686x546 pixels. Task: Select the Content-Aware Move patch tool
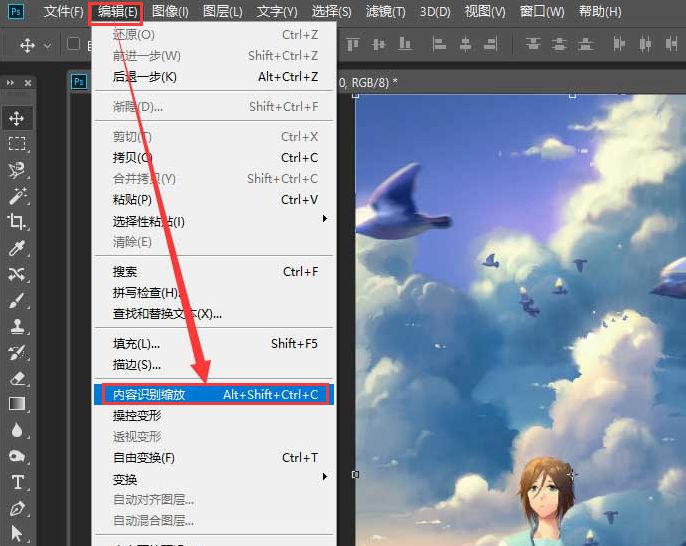coord(17,274)
